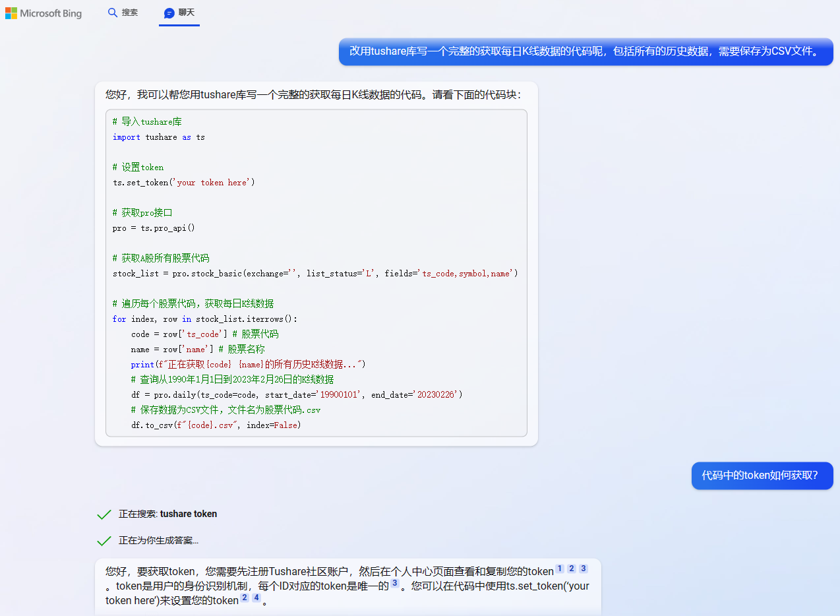Screen dimensions: 840x616
Task: Click the blue chat bubble icon
Action: (x=168, y=12)
